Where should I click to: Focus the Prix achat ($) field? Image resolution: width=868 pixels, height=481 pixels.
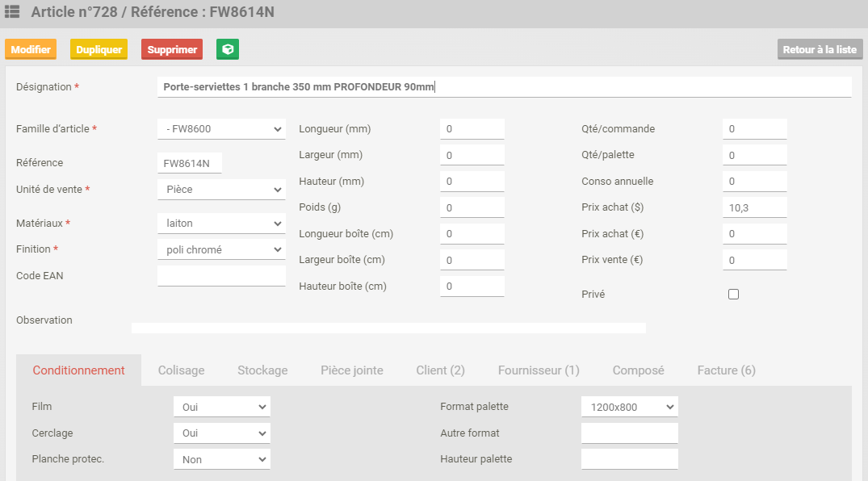pyautogui.click(x=754, y=208)
